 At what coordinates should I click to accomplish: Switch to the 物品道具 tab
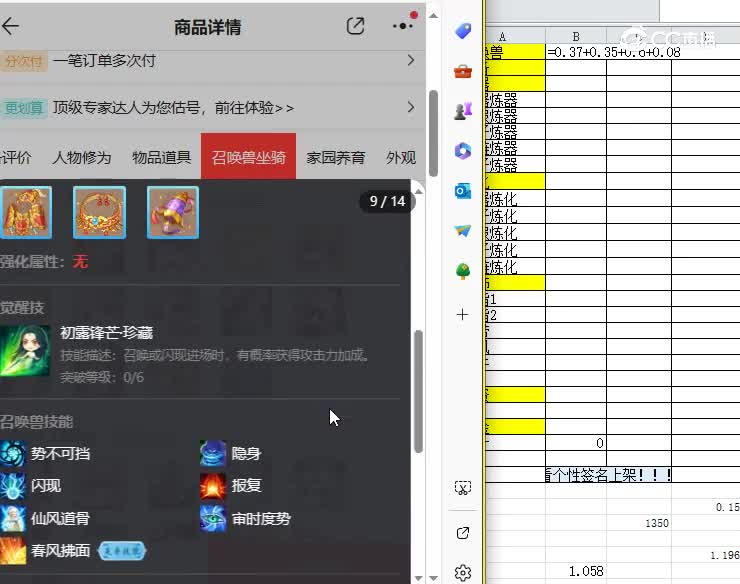pos(161,157)
